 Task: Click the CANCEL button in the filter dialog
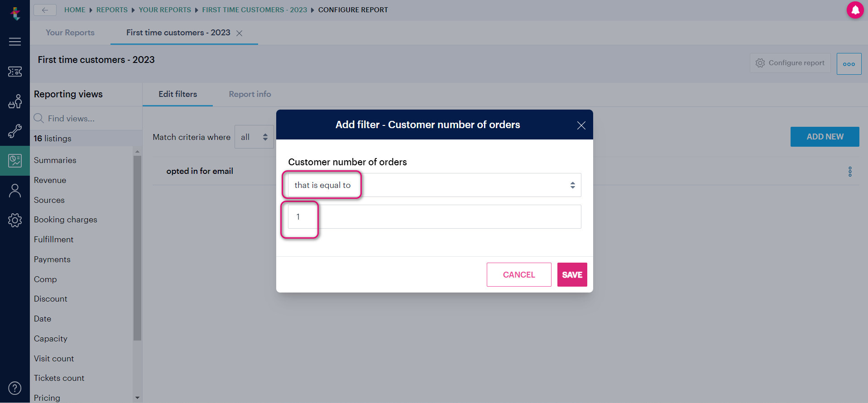pos(518,274)
